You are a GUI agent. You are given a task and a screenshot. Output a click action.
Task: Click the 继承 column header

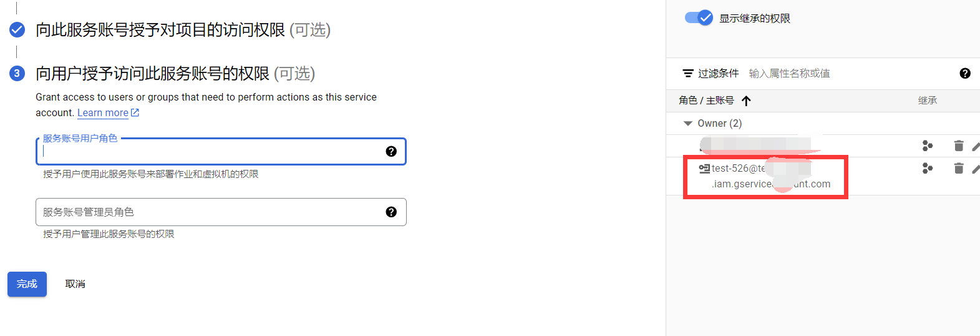(x=928, y=101)
